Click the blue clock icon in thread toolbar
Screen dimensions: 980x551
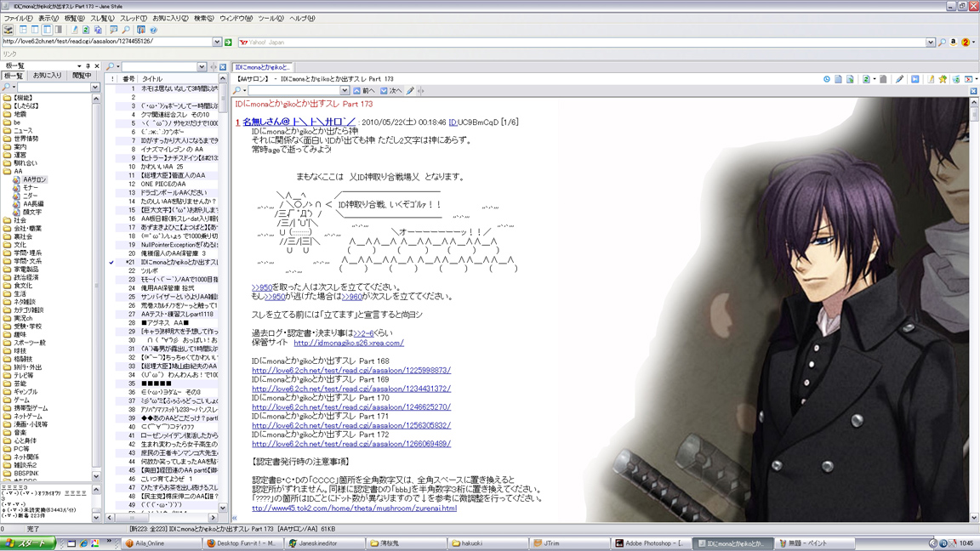point(826,79)
